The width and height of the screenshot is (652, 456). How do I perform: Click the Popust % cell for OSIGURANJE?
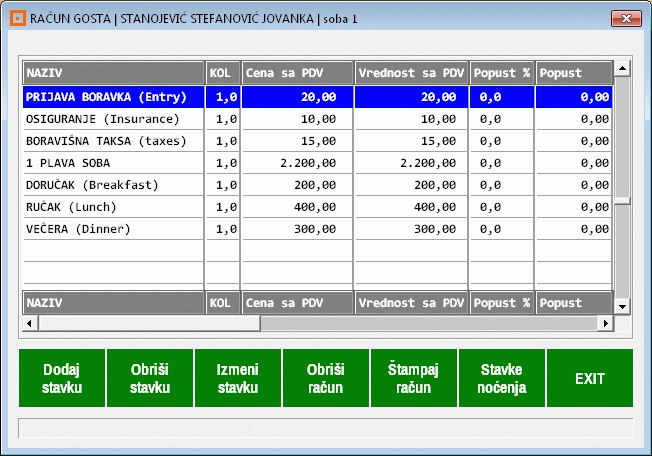[502, 119]
